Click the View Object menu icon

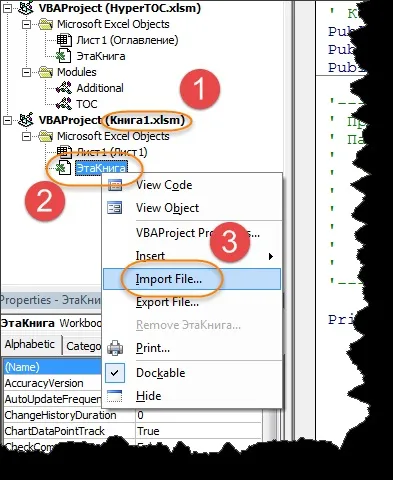click(115, 208)
